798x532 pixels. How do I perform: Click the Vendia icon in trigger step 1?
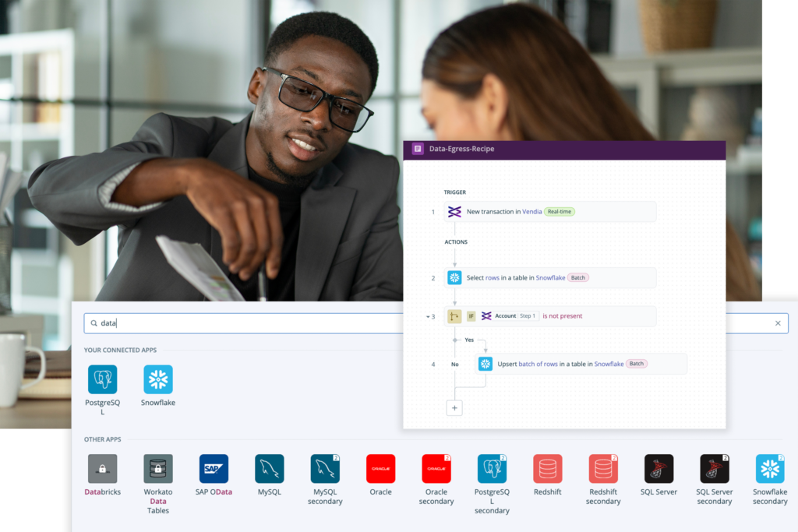(454, 212)
